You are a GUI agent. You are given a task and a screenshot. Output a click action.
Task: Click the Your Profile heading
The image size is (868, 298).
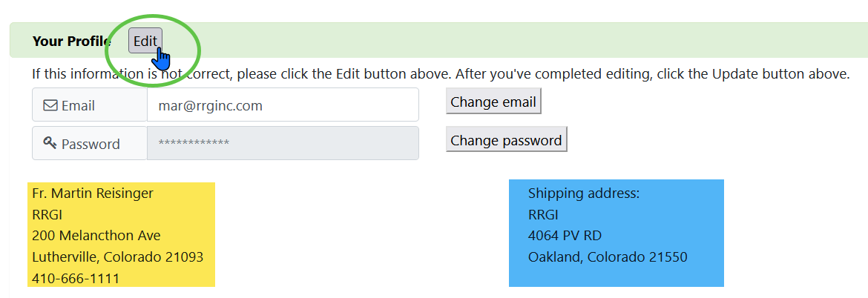click(71, 42)
